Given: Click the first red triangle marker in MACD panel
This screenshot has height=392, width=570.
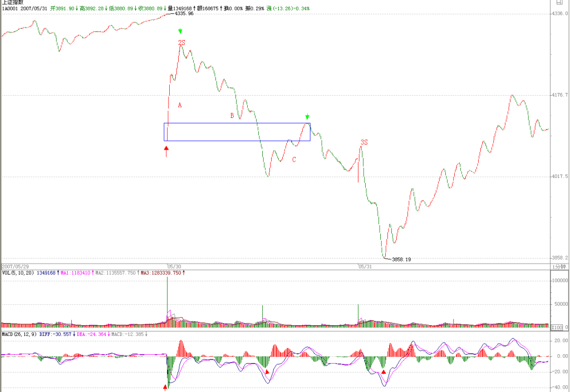Looking at the screenshot, I should click(x=267, y=371).
